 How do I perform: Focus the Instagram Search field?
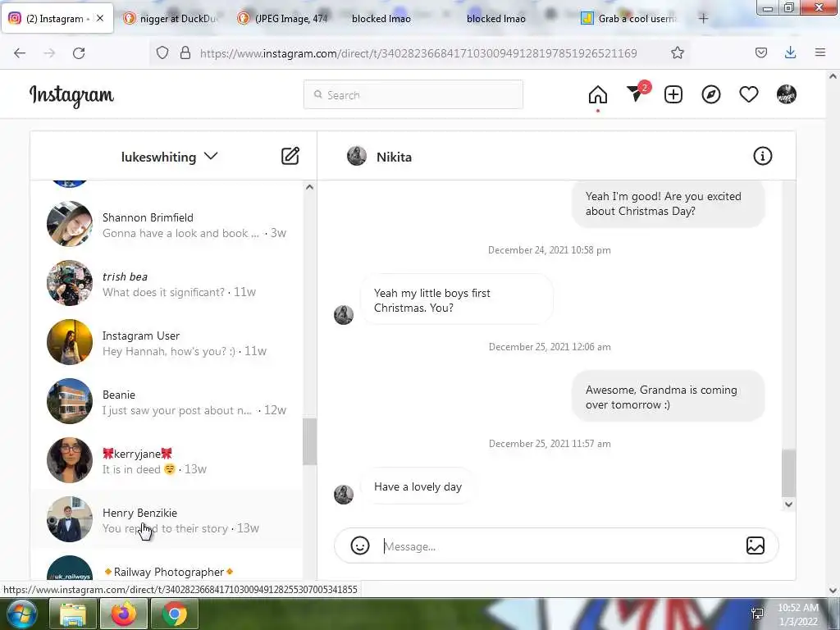[x=413, y=95]
